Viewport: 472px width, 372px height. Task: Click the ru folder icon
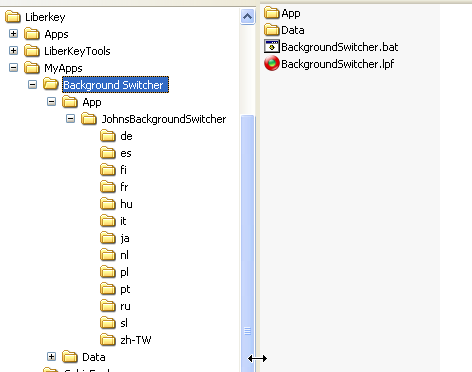[x=108, y=306]
